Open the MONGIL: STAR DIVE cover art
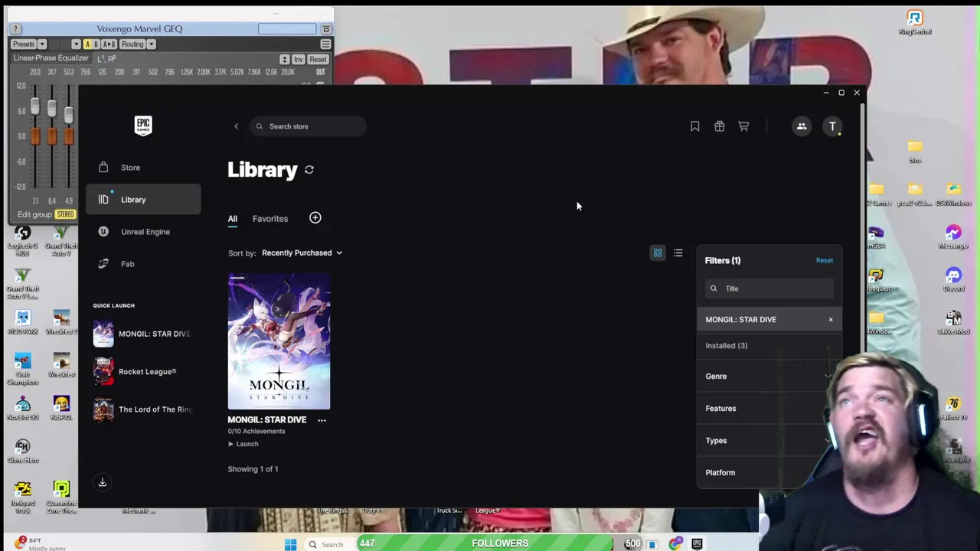Screen dimensions: 980x551 tap(279, 341)
